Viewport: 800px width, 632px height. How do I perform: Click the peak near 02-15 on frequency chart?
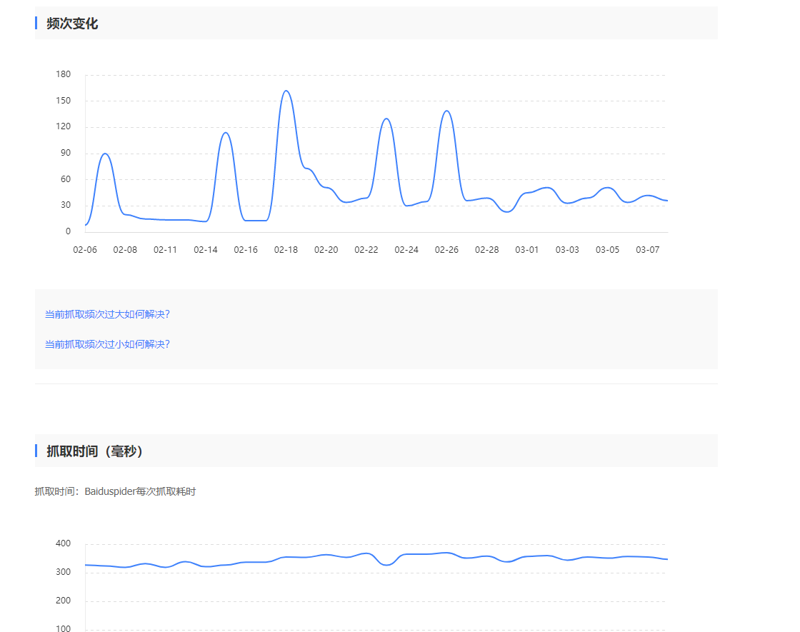226,133
